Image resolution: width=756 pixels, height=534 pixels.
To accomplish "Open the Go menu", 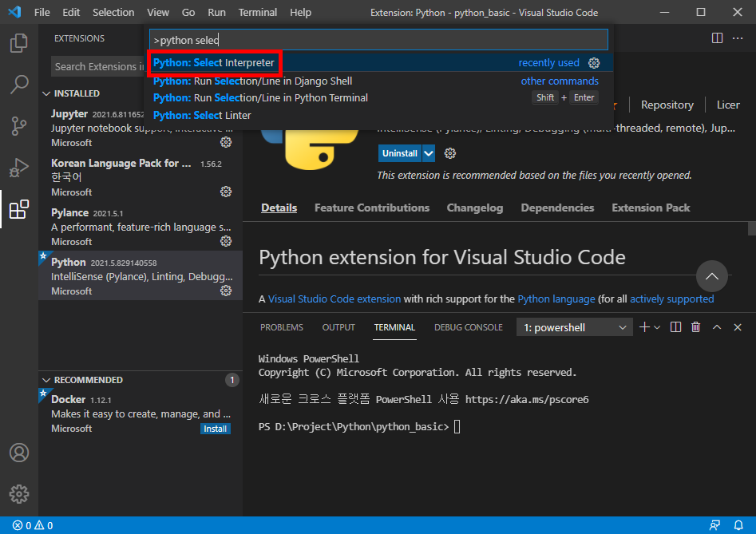I will click(x=188, y=13).
